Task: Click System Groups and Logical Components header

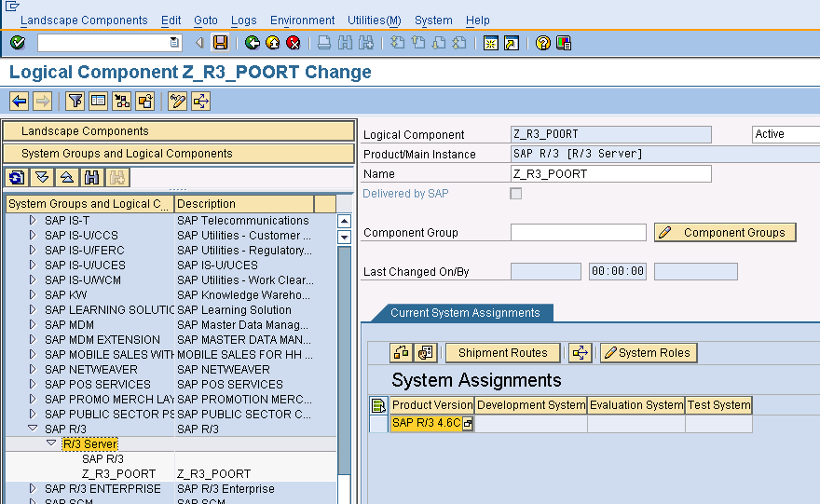Action: tap(178, 154)
